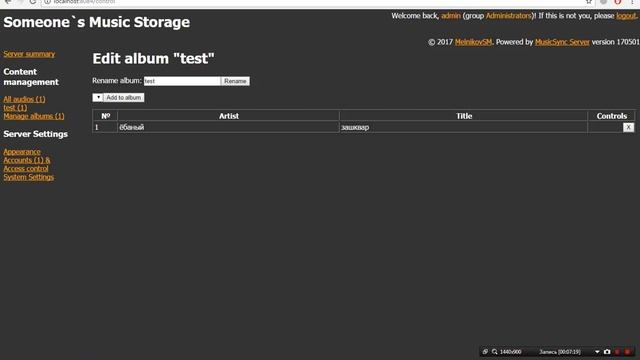Click the browser reload icon

[33, 2]
